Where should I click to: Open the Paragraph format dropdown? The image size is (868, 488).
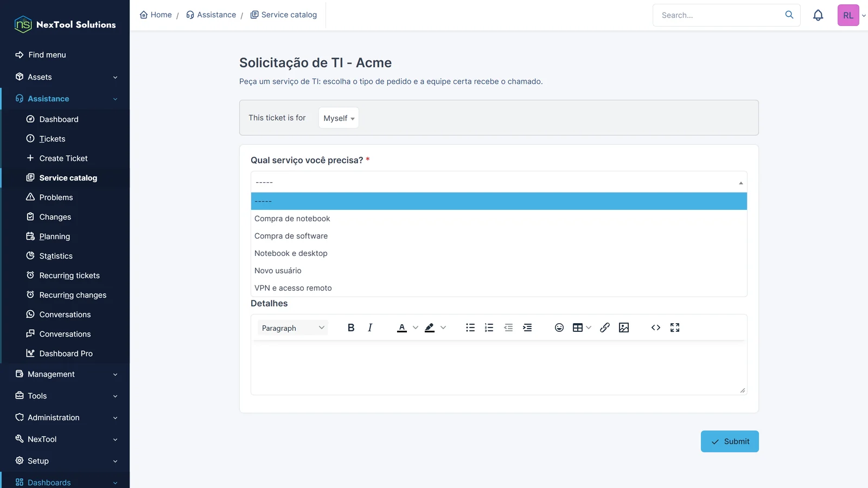click(x=293, y=328)
